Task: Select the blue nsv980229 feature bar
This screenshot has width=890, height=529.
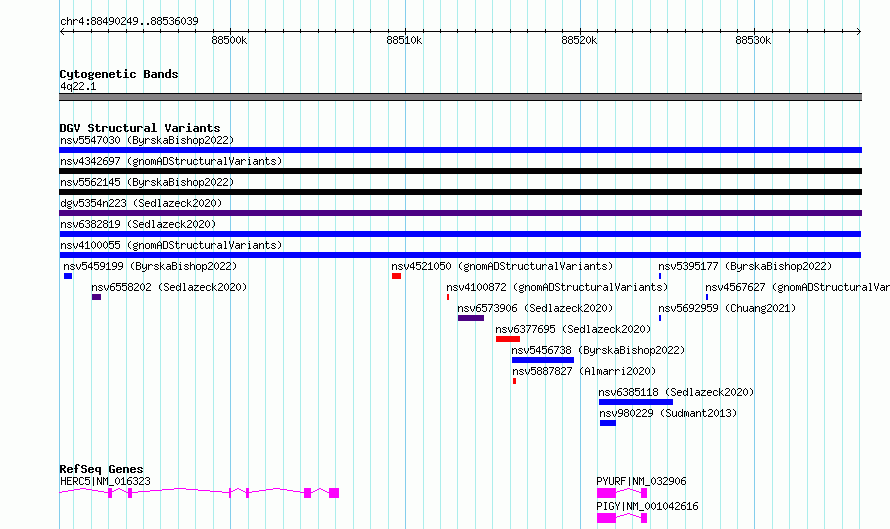Action: (x=608, y=423)
